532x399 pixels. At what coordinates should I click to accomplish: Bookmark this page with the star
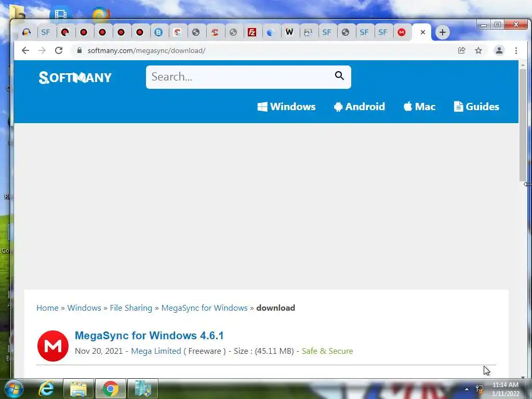pyautogui.click(x=478, y=50)
